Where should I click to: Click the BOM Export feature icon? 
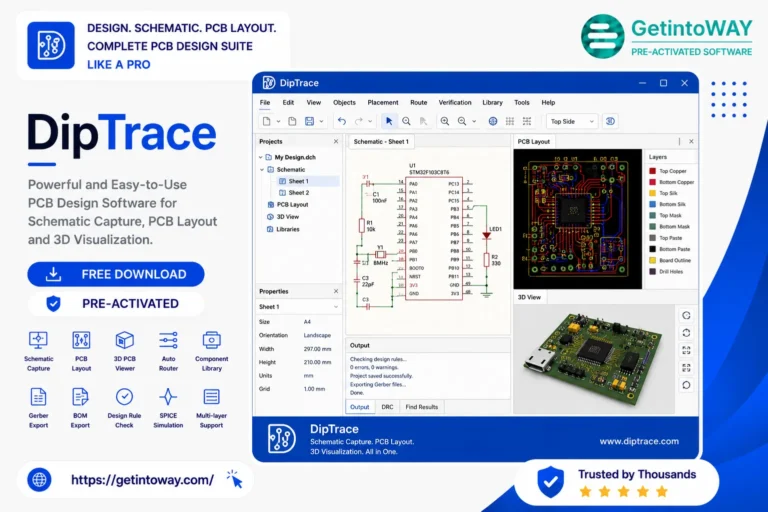point(80,397)
